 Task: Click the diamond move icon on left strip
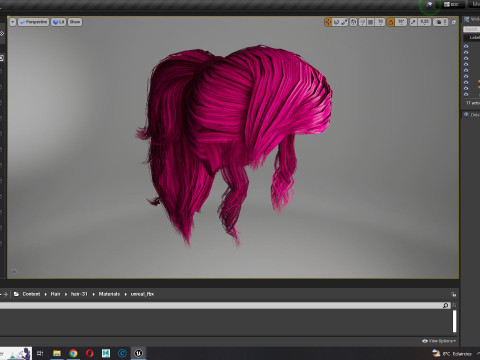[x=2, y=34]
